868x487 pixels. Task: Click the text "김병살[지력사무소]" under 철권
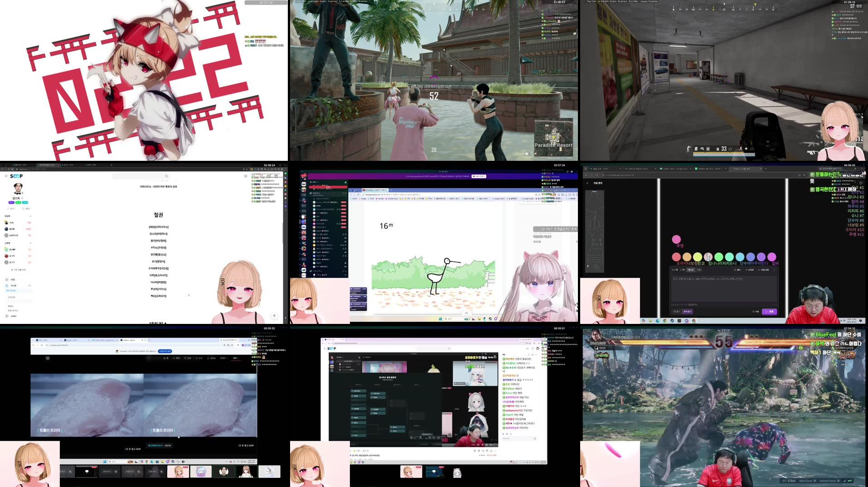tap(159, 227)
